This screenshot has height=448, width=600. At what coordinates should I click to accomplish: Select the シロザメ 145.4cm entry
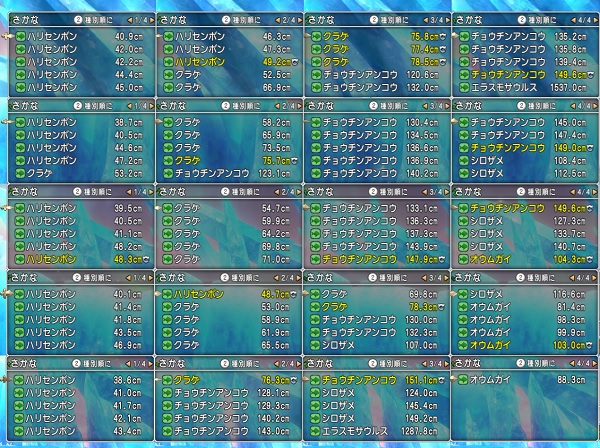(377, 406)
